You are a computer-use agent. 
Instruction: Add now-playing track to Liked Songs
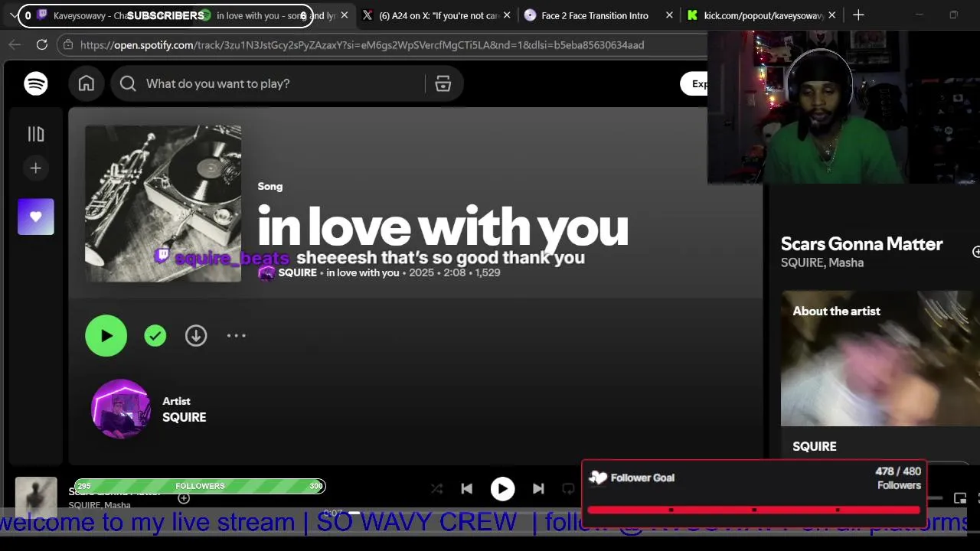pyautogui.click(x=184, y=498)
